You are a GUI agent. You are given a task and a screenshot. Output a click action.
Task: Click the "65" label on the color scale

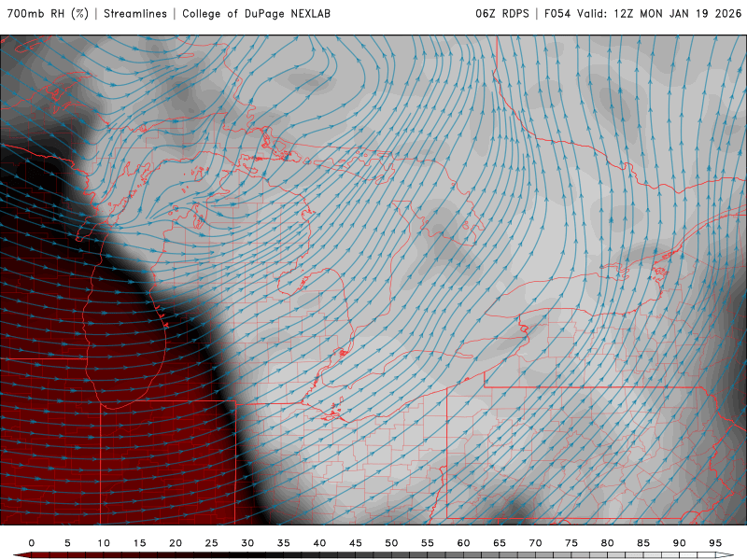[x=500, y=543]
